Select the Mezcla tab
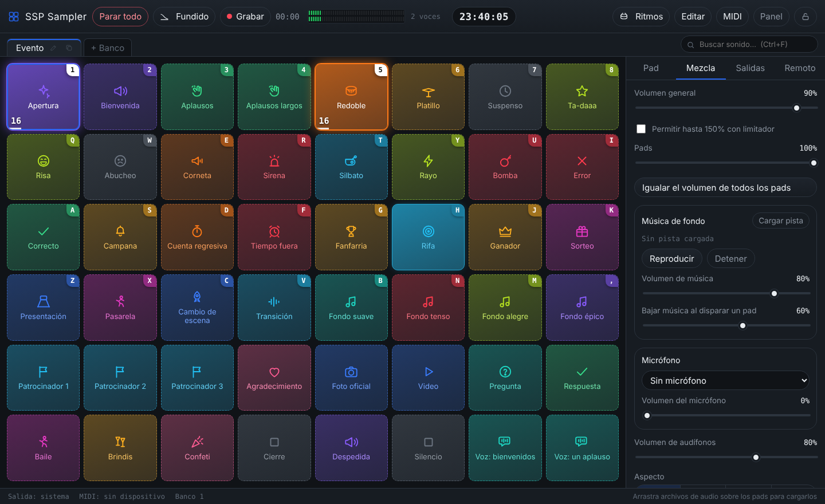This screenshot has height=504, width=825. pyautogui.click(x=701, y=68)
